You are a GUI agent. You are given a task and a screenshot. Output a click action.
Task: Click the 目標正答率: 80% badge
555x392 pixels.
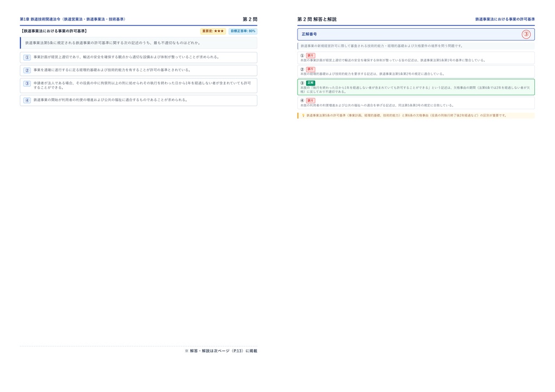[243, 31]
